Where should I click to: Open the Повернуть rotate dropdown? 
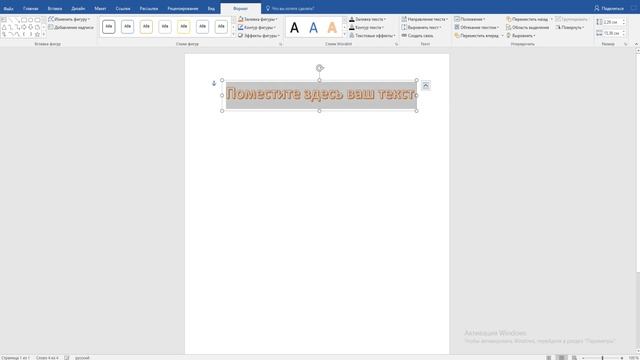[x=570, y=27]
